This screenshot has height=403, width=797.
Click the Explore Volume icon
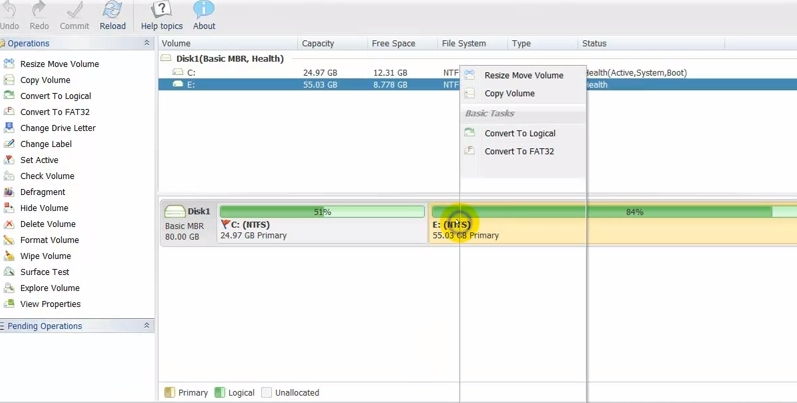tap(9, 288)
